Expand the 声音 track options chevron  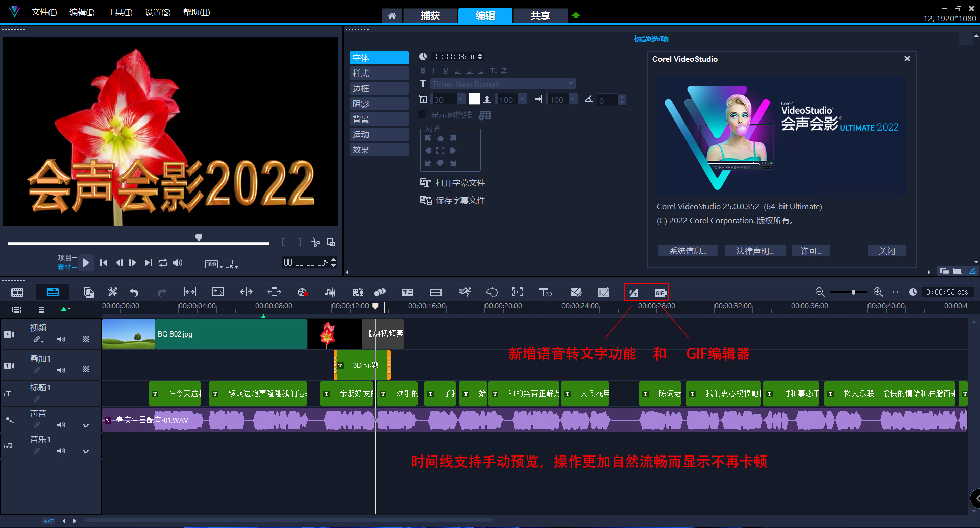[x=86, y=425]
